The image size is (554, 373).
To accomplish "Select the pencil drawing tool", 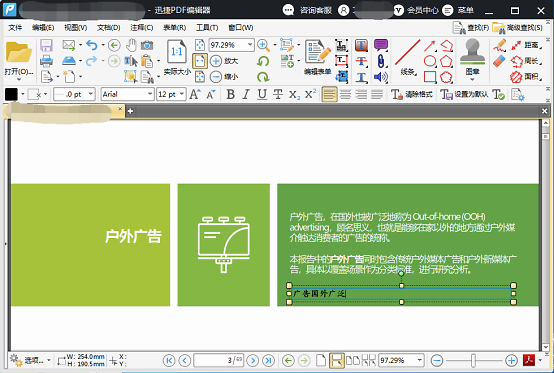I will pyautogui.click(x=499, y=45).
